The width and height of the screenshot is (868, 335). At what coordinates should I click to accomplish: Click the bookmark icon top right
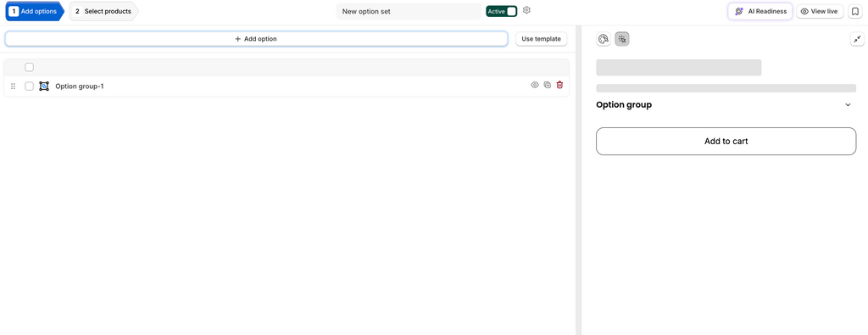pyautogui.click(x=854, y=11)
